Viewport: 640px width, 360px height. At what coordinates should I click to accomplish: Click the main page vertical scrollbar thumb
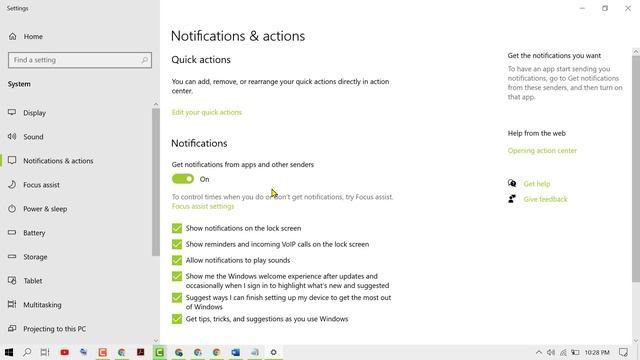(636, 169)
